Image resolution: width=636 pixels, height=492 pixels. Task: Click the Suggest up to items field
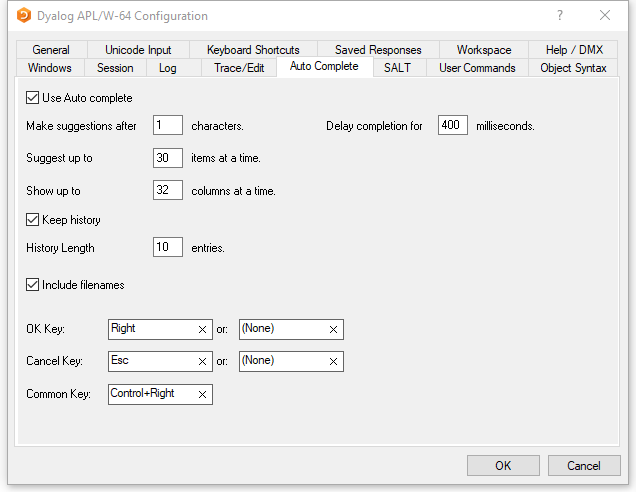pos(168,158)
